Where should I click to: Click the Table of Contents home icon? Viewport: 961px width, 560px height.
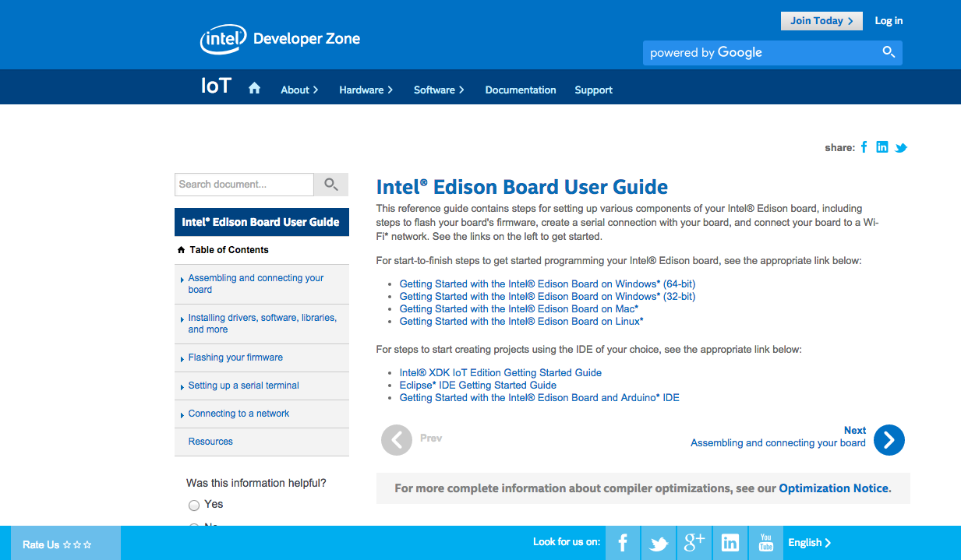pos(182,250)
